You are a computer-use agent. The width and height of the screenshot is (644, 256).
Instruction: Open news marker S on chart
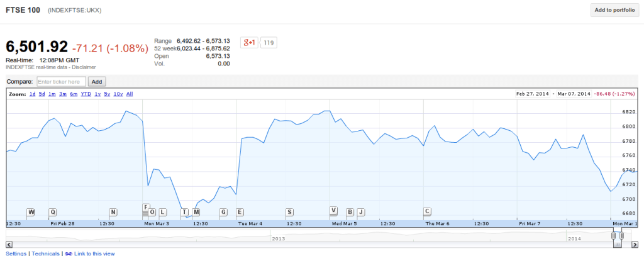(x=289, y=212)
